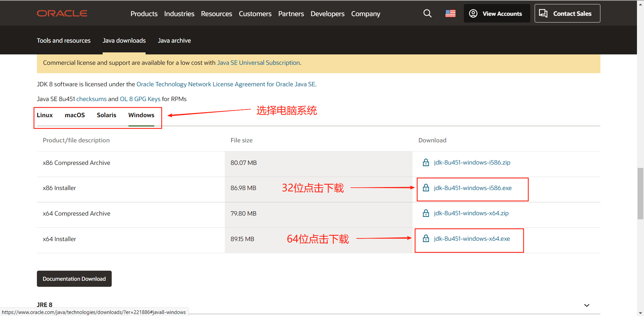
Task: Click the Contact Sales button
Action: [567, 13]
